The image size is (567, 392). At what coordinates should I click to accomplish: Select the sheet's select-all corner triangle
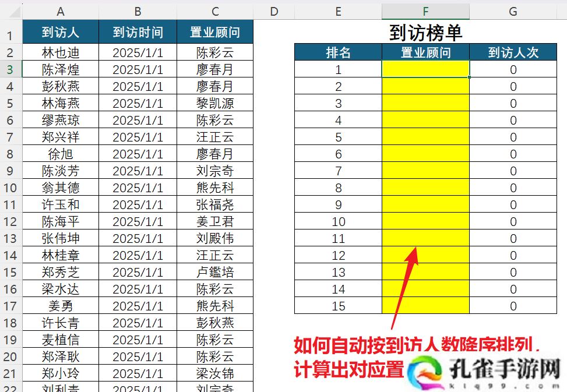coord(15,12)
